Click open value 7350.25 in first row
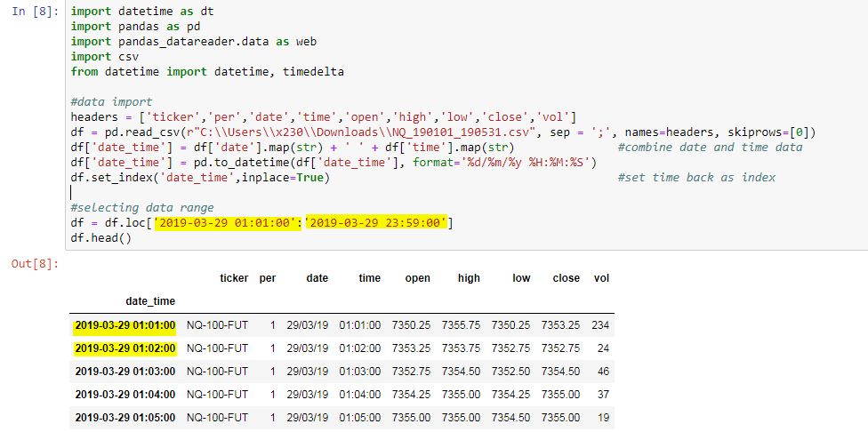868x432 pixels. pos(411,325)
